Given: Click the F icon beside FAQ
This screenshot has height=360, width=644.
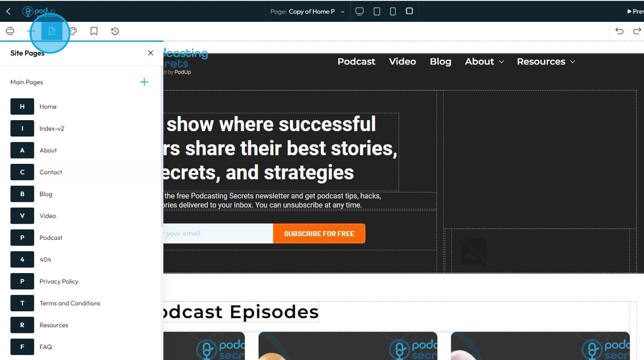Looking at the screenshot, I should tap(22, 347).
